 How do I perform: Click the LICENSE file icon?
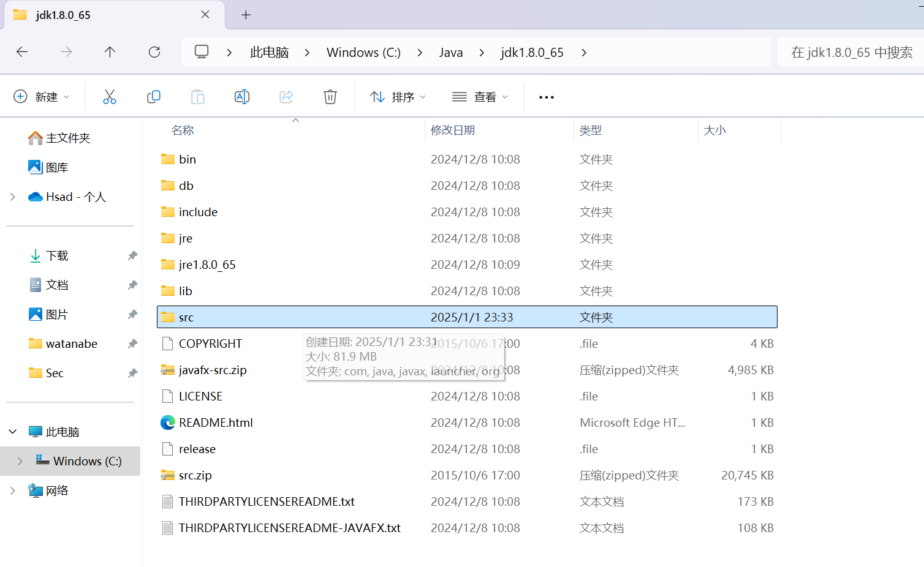point(167,396)
